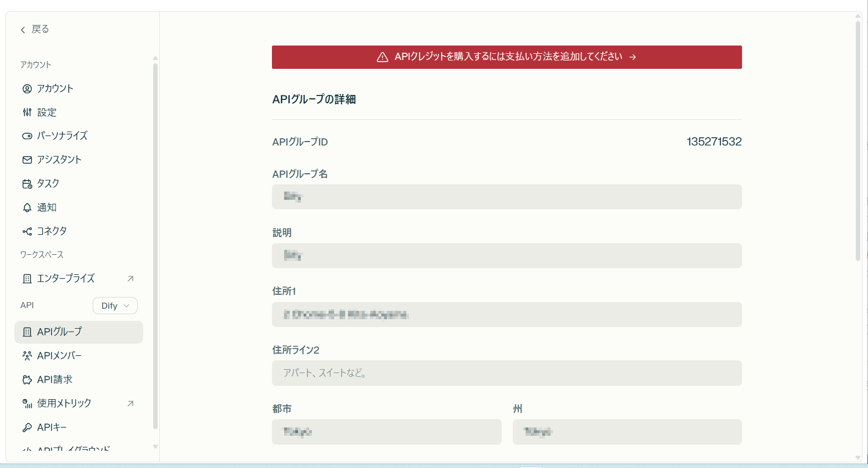Click the APIグループID value 135271532

pyautogui.click(x=714, y=142)
